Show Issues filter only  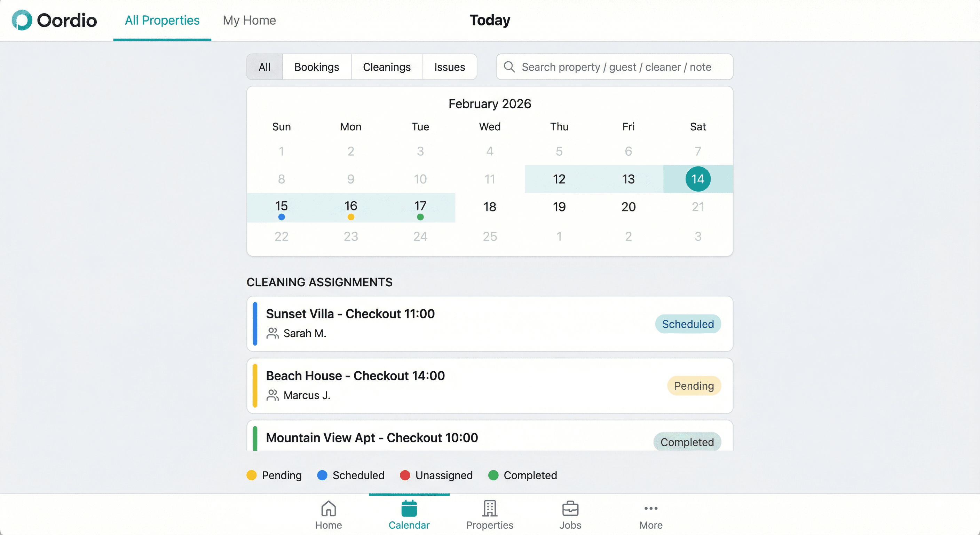coord(449,67)
